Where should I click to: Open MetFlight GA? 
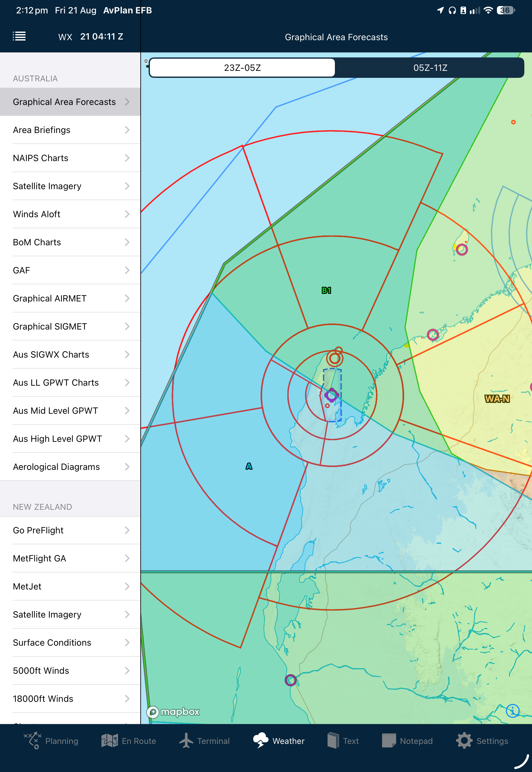(x=70, y=558)
